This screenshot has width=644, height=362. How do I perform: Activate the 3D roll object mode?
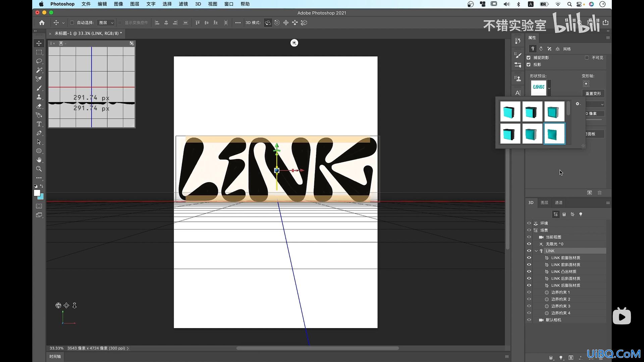(x=277, y=23)
